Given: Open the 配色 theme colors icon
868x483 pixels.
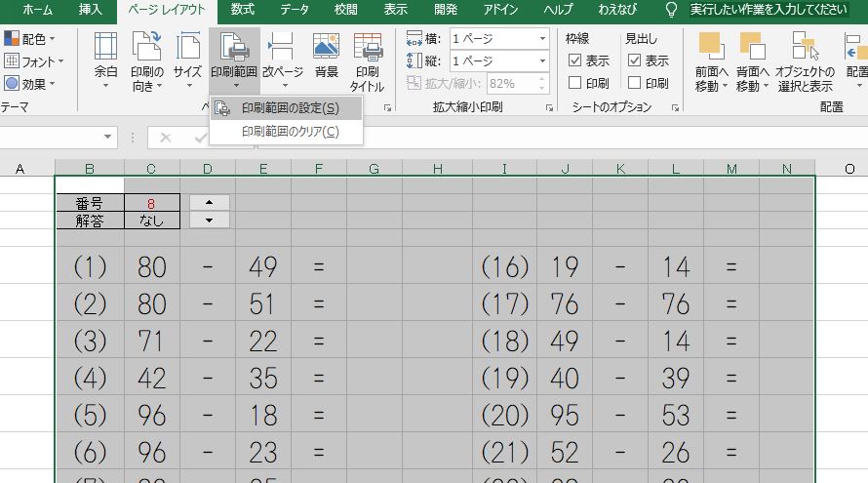Looking at the screenshot, I should pos(12,39).
